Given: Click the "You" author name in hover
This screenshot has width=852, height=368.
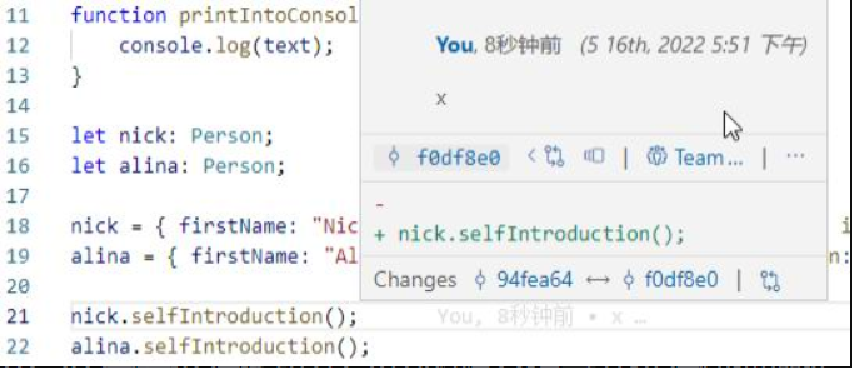Looking at the screenshot, I should point(455,46).
